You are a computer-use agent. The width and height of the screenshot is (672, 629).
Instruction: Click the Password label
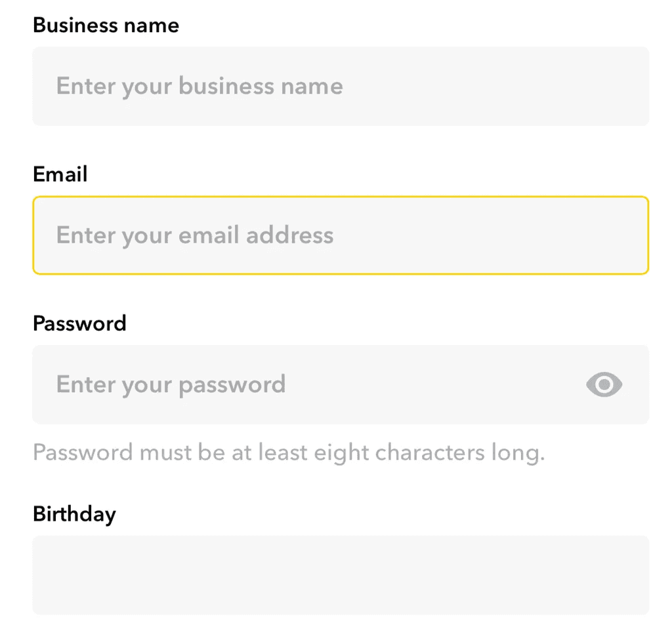click(x=79, y=323)
